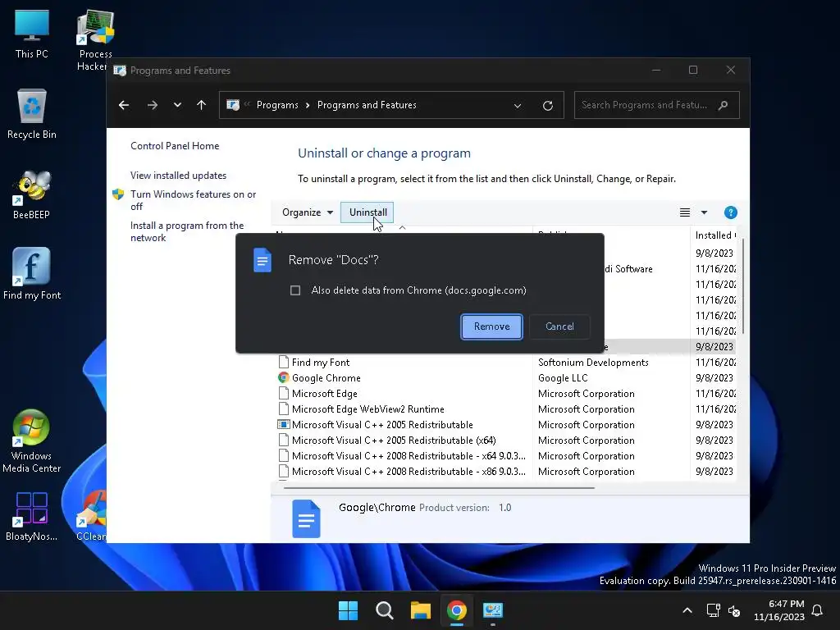The width and height of the screenshot is (840, 630).
Task: Open the Windows Start button
Action: [x=348, y=610]
